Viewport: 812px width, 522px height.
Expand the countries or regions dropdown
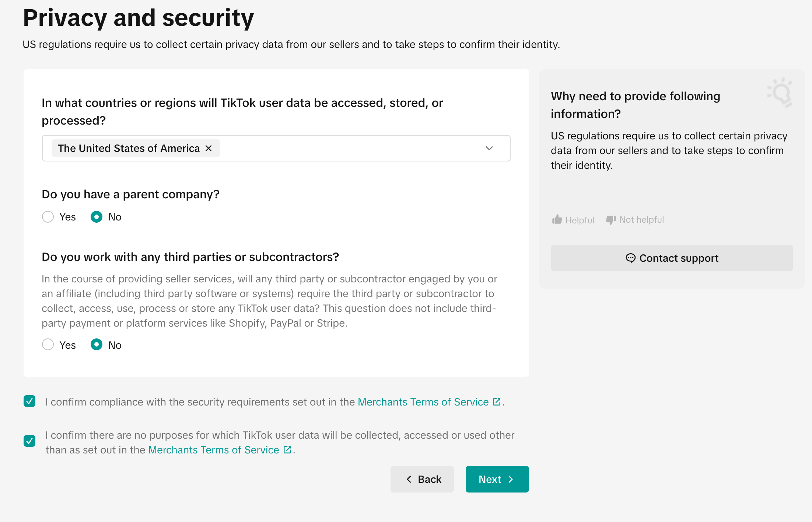489,148
